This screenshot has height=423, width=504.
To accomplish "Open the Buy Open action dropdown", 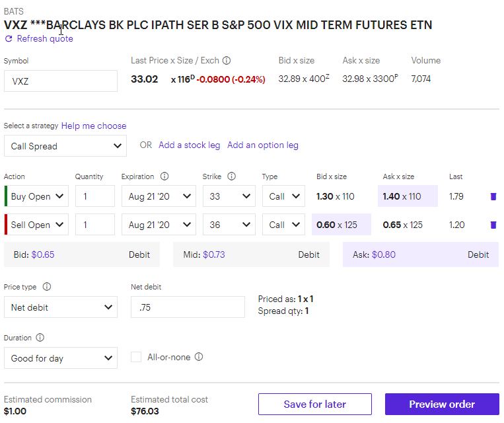I will point(37,196).
